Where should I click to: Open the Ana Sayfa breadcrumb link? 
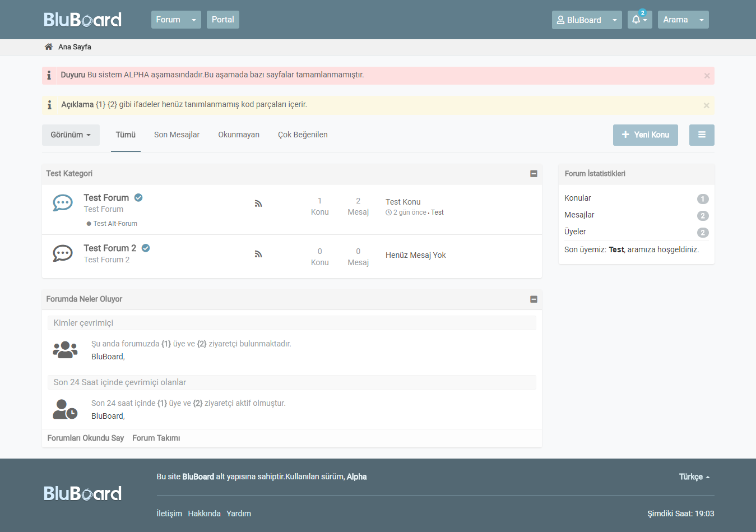click(75, 47)
